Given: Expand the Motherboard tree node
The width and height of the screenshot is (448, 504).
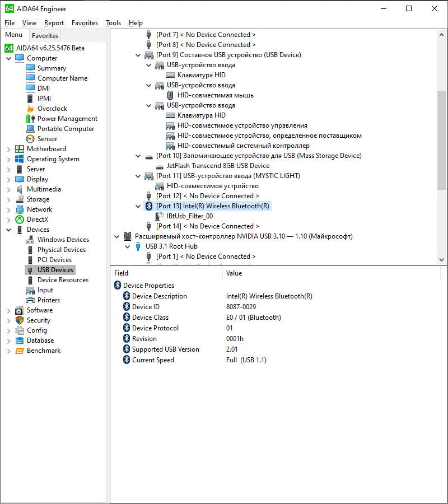Looking at the screenshot, I should click(x=8, y=149).
